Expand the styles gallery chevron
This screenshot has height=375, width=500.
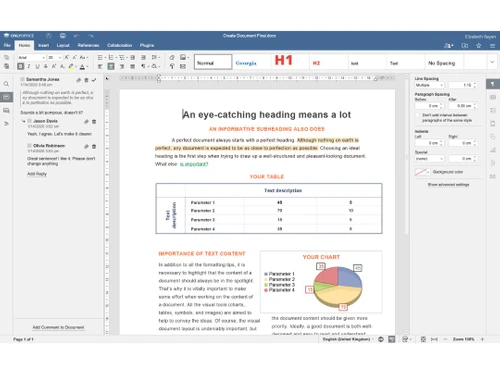(492, 62)
